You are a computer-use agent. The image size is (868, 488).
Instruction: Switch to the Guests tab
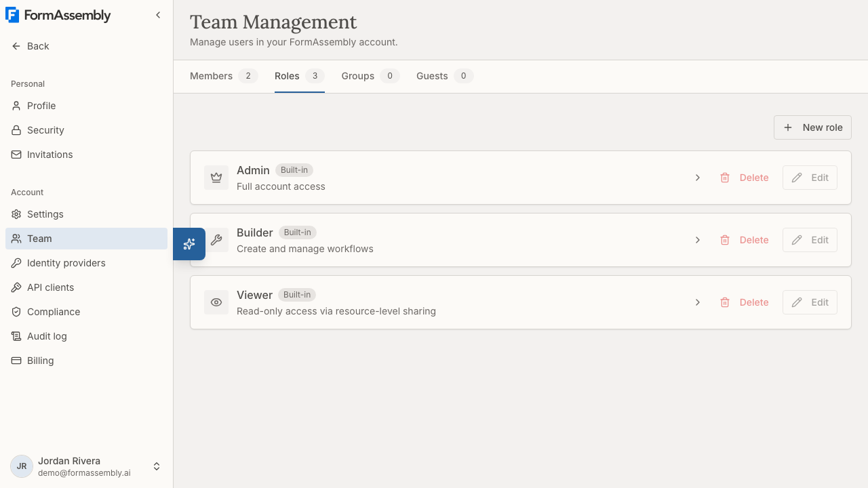pyautogui.click(x=445, y=76)
